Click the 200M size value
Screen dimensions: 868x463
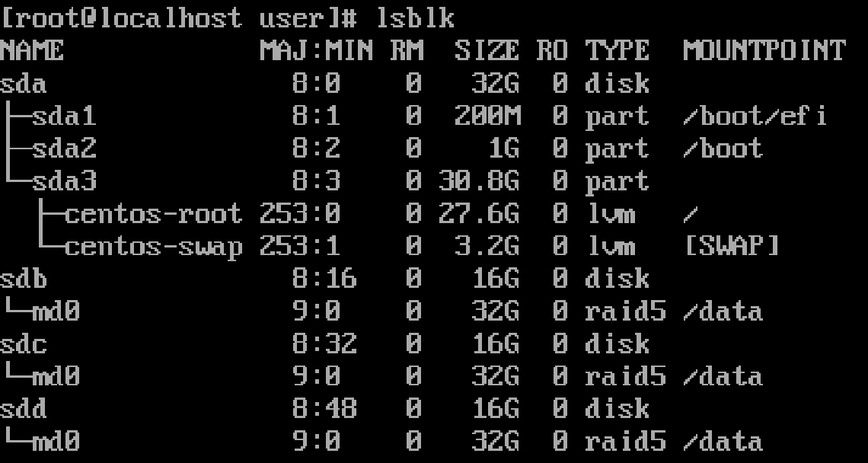pyautogui.click(x=487, y=117)
